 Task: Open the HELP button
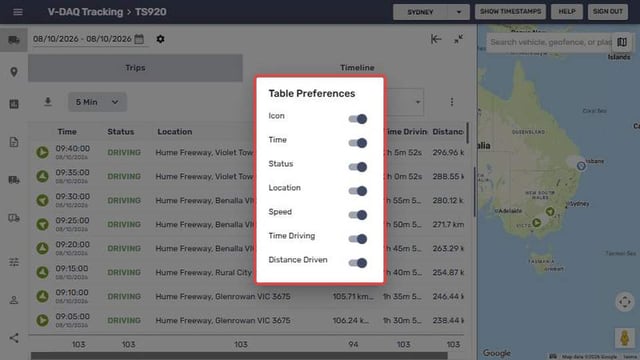pyautogui.click(x=567, y=11)
